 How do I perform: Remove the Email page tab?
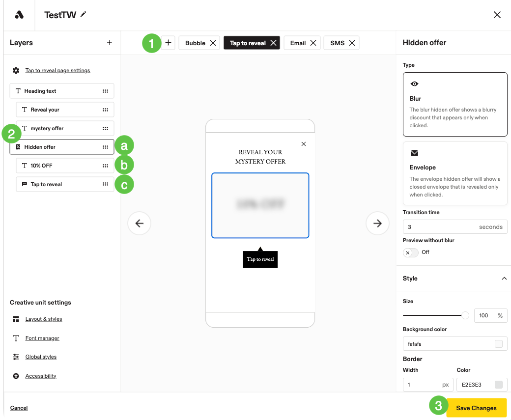point(313,43)
